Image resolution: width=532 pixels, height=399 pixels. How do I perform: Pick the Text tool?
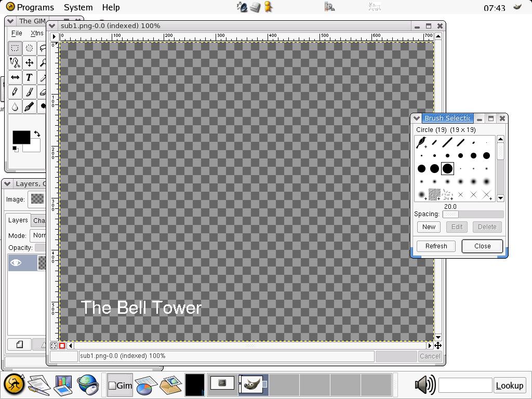click(x=29, y=77)
